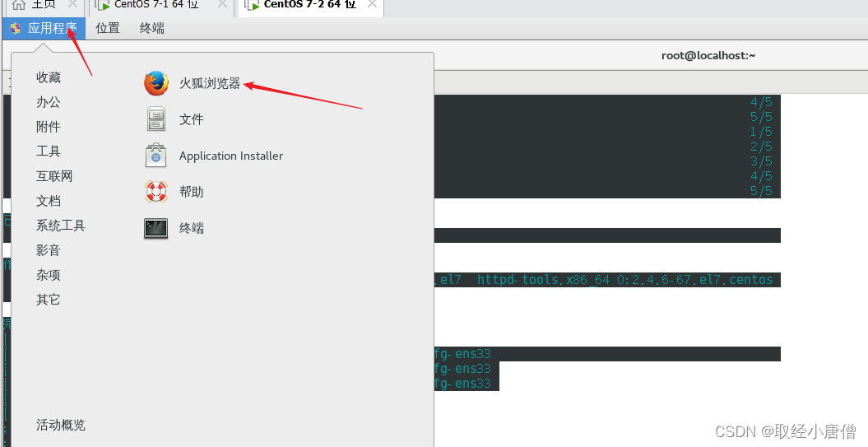Select the 办公 category
This screenshot has width=868, height=447.
(x=49, y=102)
